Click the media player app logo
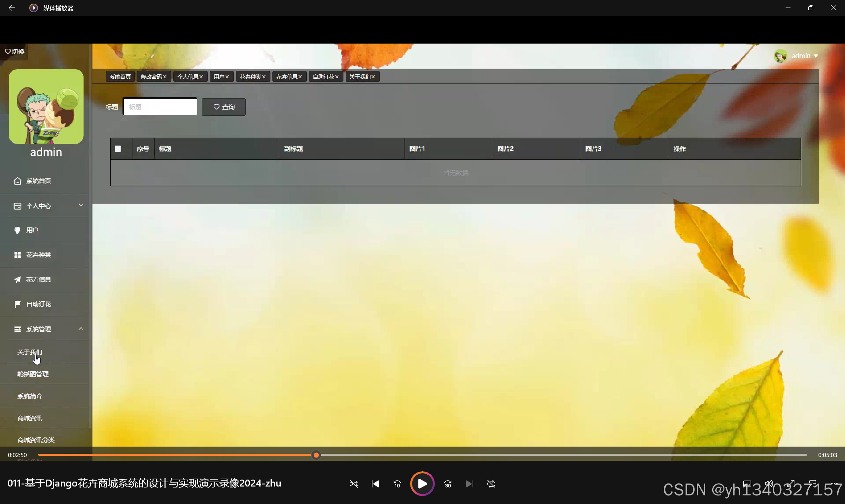845x504 pixels. (x=33, y=8)
